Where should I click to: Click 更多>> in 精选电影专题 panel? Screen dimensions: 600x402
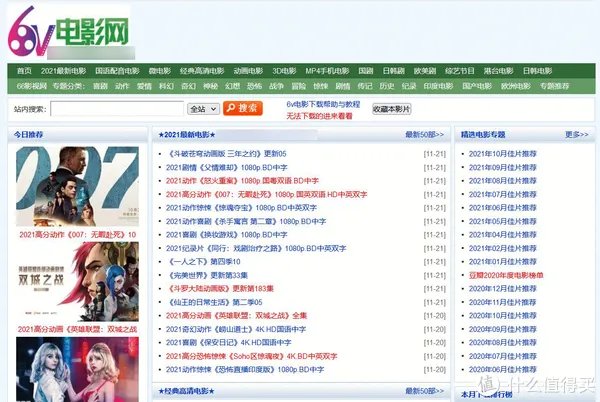[x=577, y=134]
